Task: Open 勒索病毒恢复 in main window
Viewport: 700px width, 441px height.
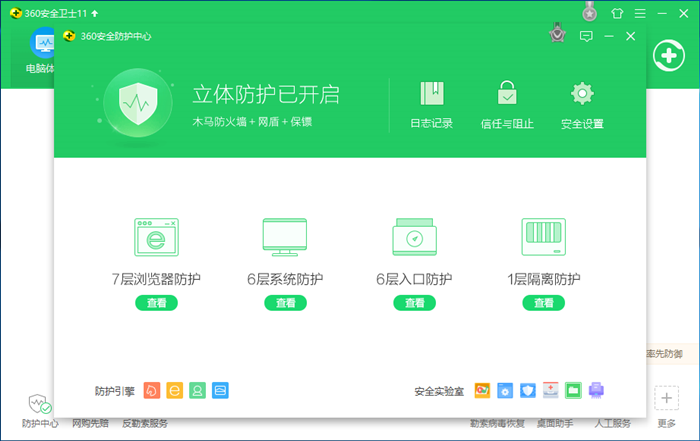Action: 497,423
